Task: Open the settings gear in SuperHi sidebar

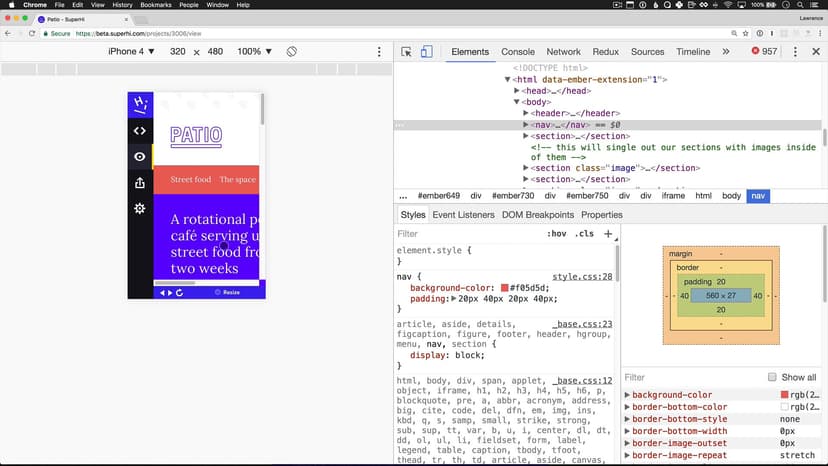Action: click(140, 209)
